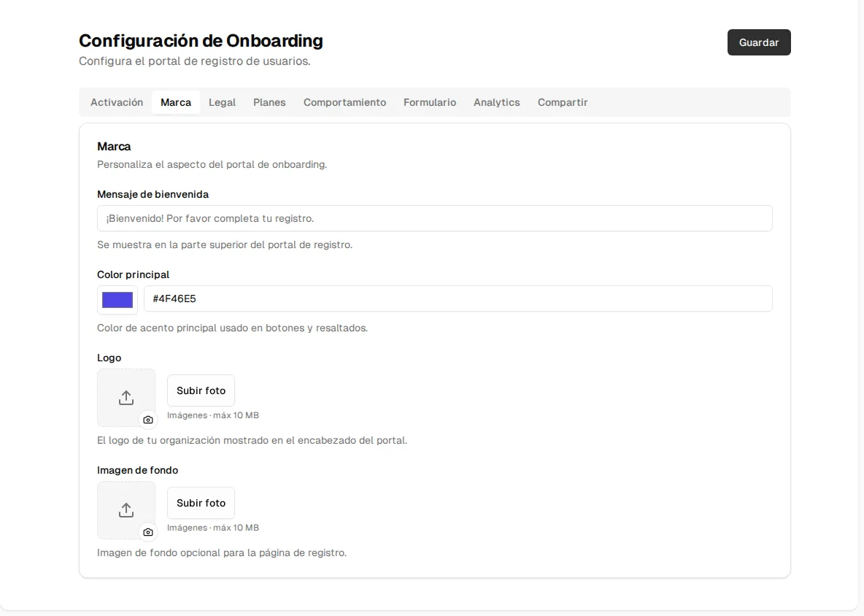Click the 'Logo' field label
The width and height of the screenshot is (864, 616).
coord(109,358)
